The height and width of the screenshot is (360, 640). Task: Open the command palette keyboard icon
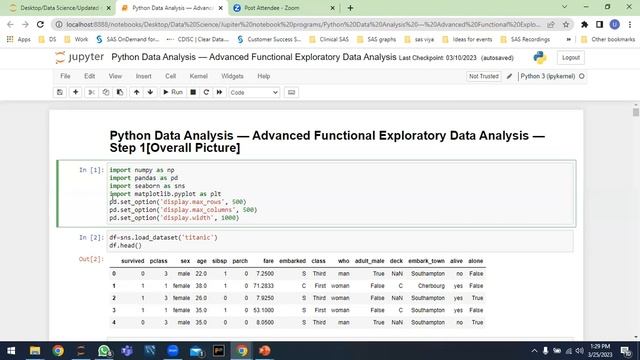tap(291, 92)
